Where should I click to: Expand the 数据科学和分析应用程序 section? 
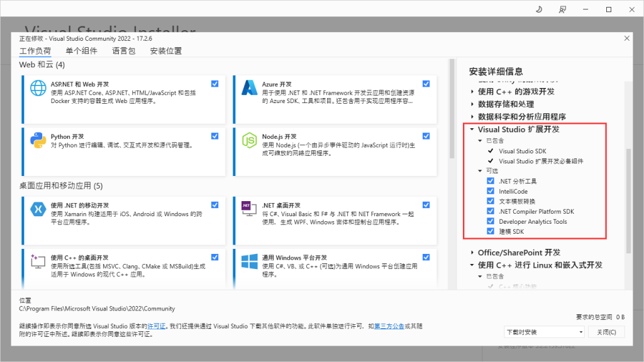pos(472,117)
